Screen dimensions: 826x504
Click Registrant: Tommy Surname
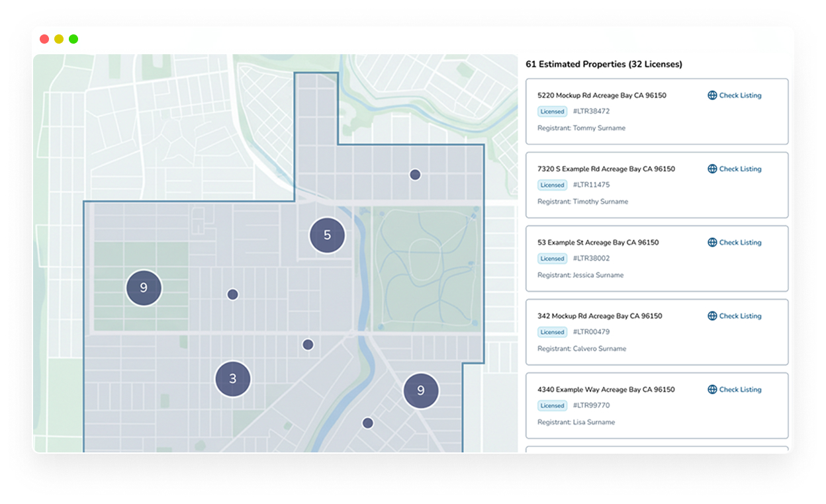[581, 128]
